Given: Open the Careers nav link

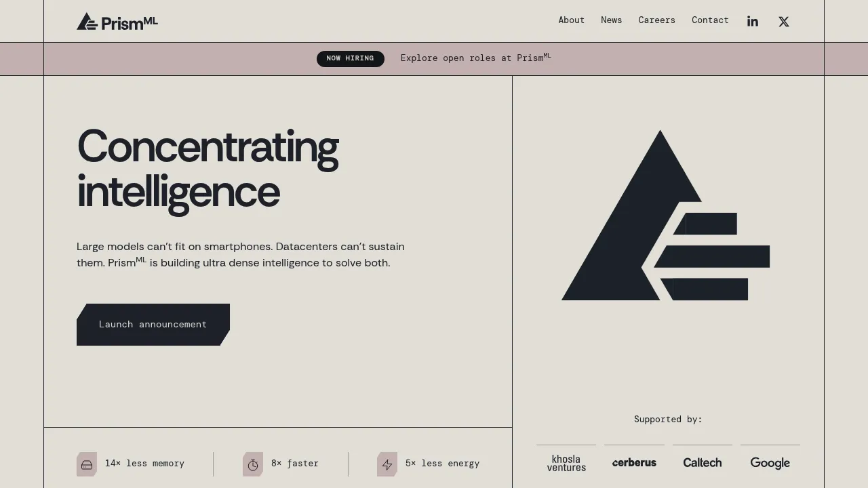Looking at the screenshot, I should (x=657, y=20).
